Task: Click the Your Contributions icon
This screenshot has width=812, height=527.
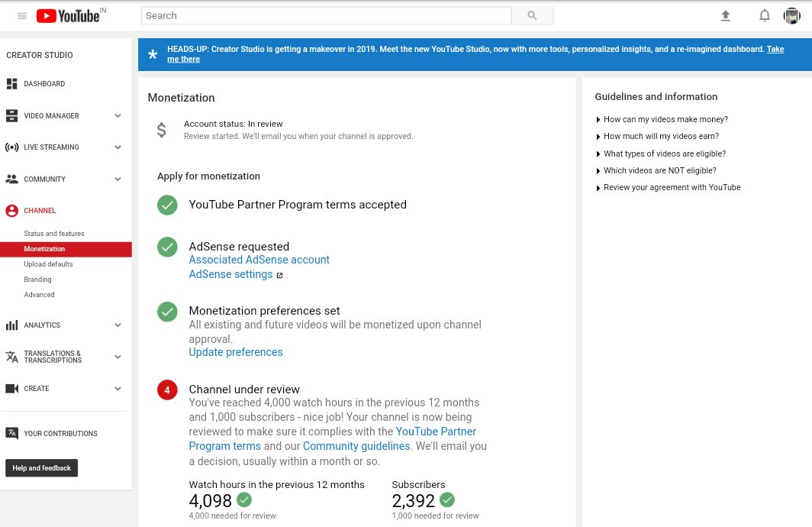Action: [12, 433]
